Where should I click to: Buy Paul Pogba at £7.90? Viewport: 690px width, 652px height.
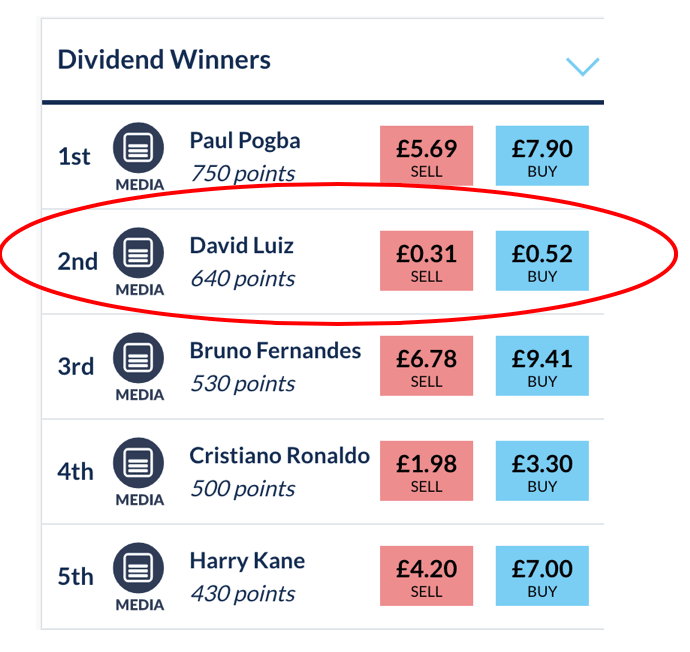[x=542, y=156]
